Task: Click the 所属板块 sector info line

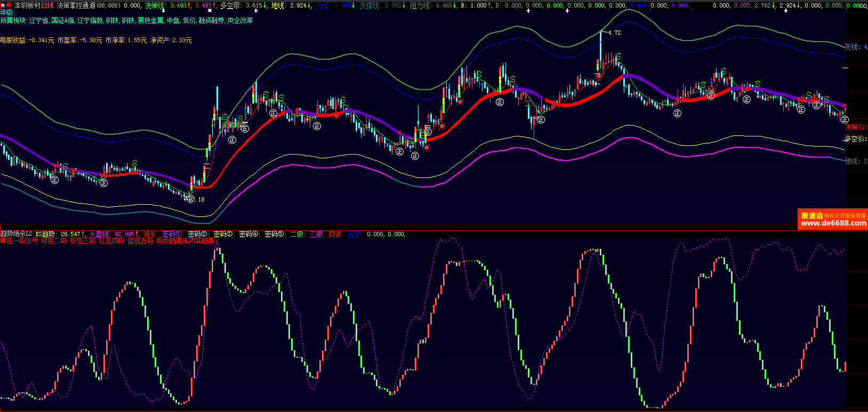Action: (127, 20)
